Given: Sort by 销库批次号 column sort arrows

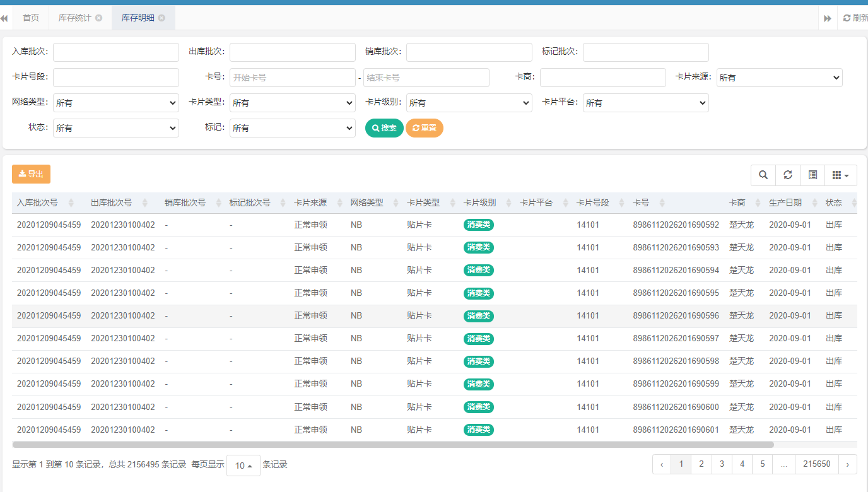Looking at the screenshot, I should [219, 203].
